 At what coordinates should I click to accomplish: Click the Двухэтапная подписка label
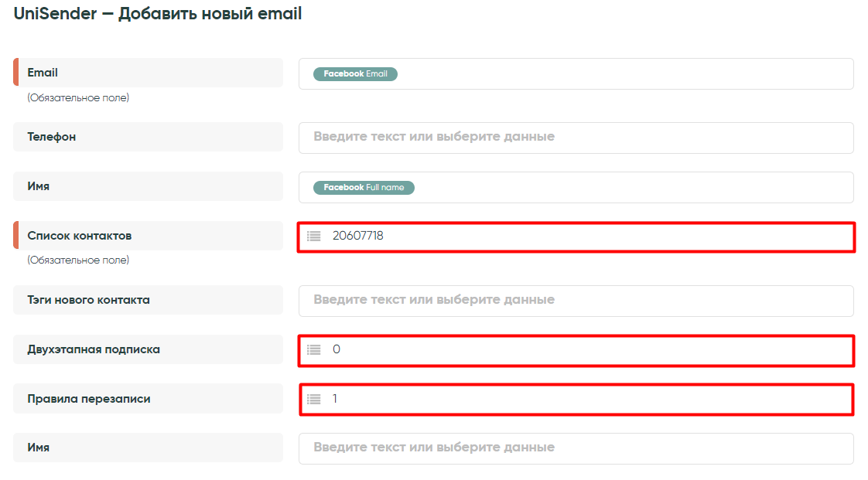(x=94, y=349)
